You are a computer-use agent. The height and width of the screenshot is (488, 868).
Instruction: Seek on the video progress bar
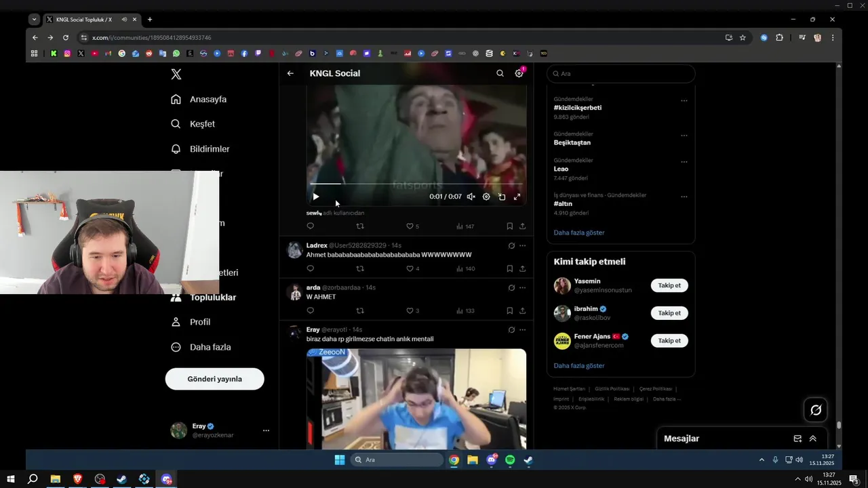416,184
